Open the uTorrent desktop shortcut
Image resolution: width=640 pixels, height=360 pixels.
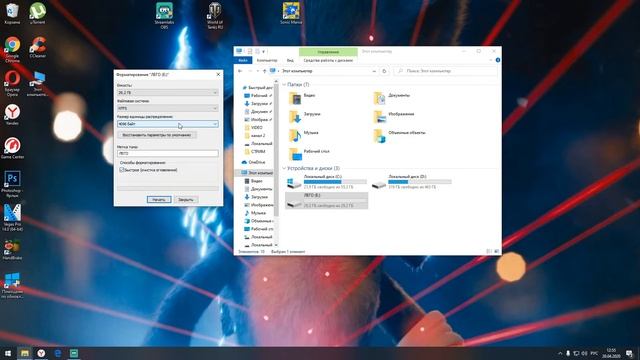pos(38,13)
